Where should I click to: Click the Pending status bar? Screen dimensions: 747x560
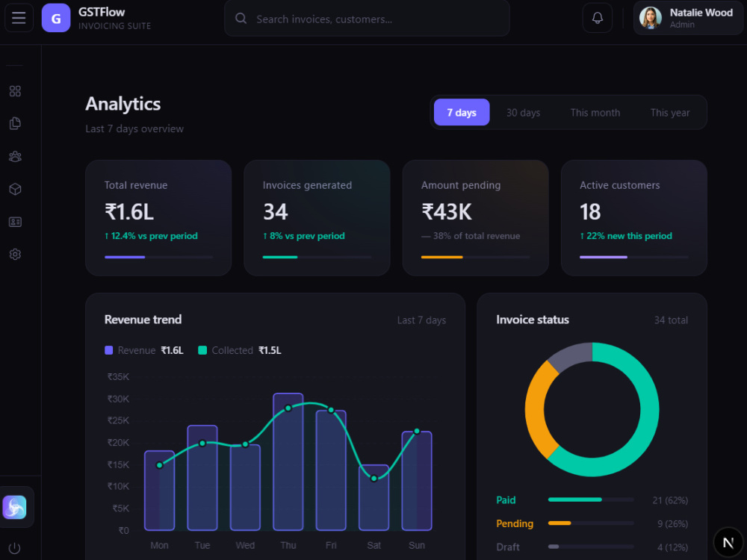click(591, 523)
